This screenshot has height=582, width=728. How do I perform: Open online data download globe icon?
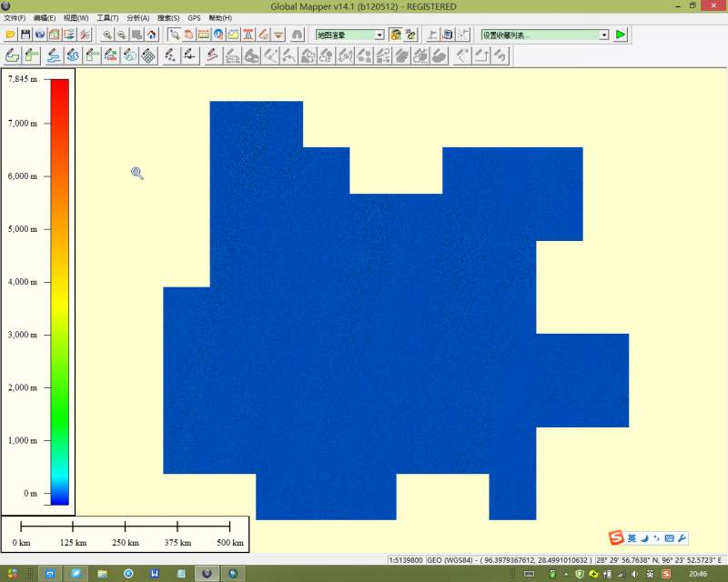40,35
